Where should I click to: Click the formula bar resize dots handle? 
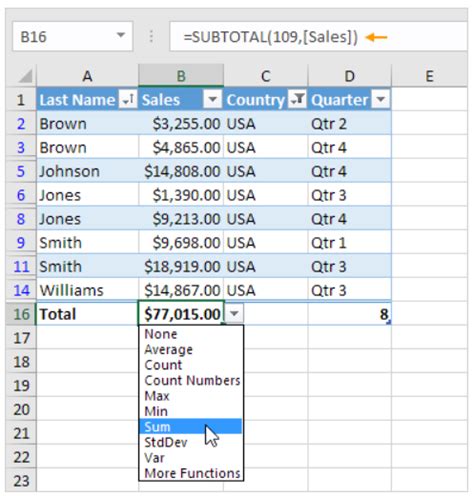coord(151,36)
